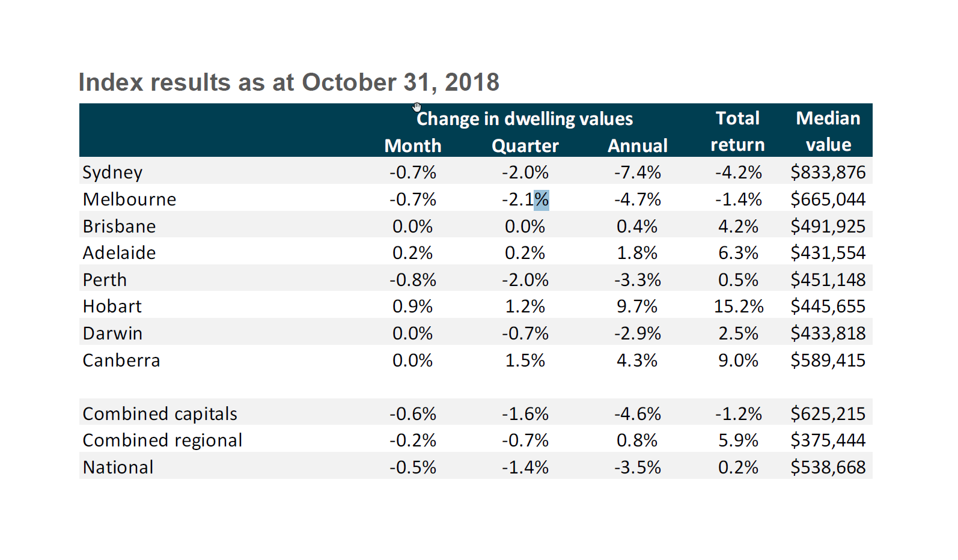
Task: Click the "Index results as at October 31, 2018" title
Action: pos(288,82)
